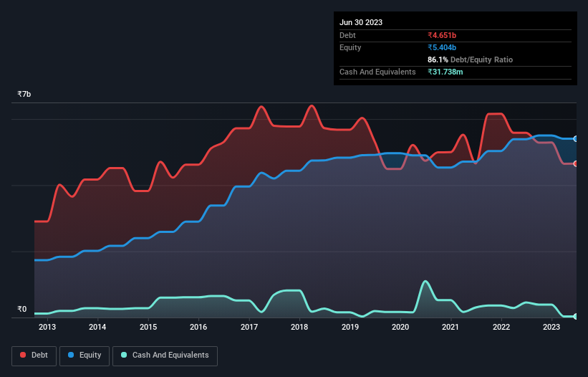Viewport: 588px width, 377px height.
Task: Toggle the Debt series legend button
Action: 34,355
